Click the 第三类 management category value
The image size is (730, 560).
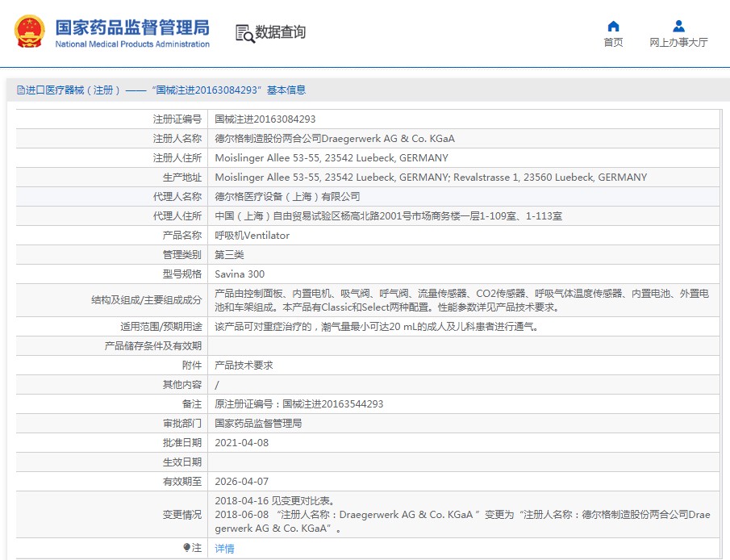(x=229, y=255)
